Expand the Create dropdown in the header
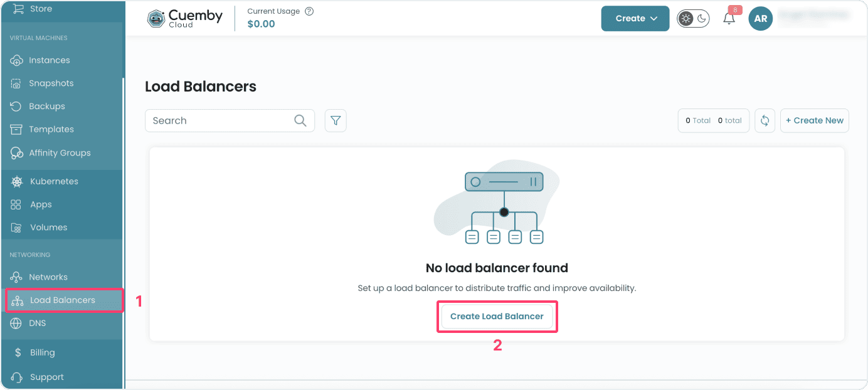The image size is (868, 390). [635, 18]
